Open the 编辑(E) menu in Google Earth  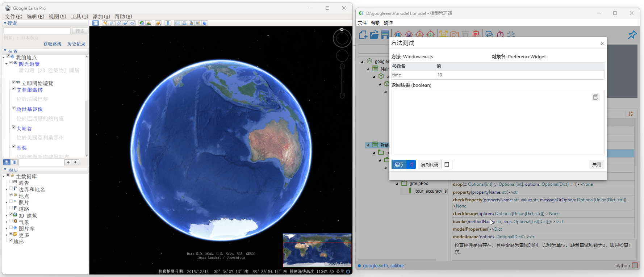[35, 17]
